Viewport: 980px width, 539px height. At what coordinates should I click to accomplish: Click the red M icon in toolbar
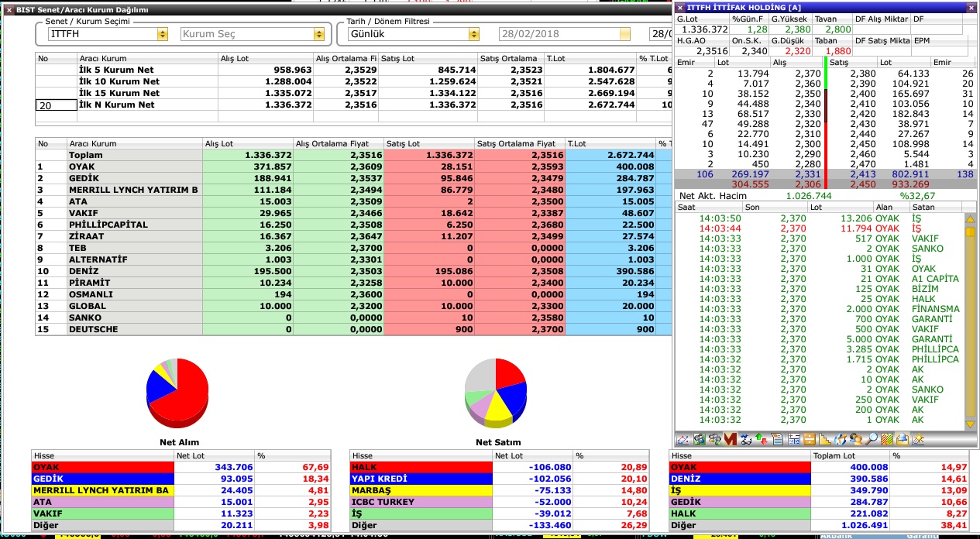pyautogui.click(x=731, y=439)
